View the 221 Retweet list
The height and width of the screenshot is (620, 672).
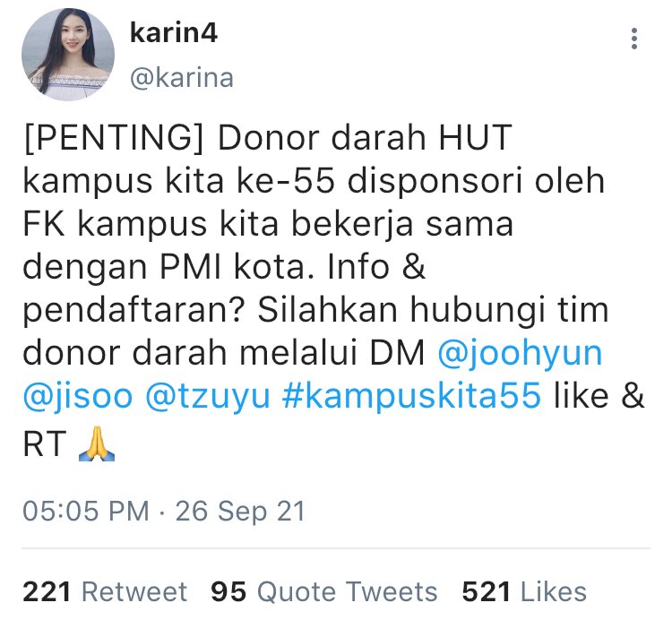[x=105, y=591]
